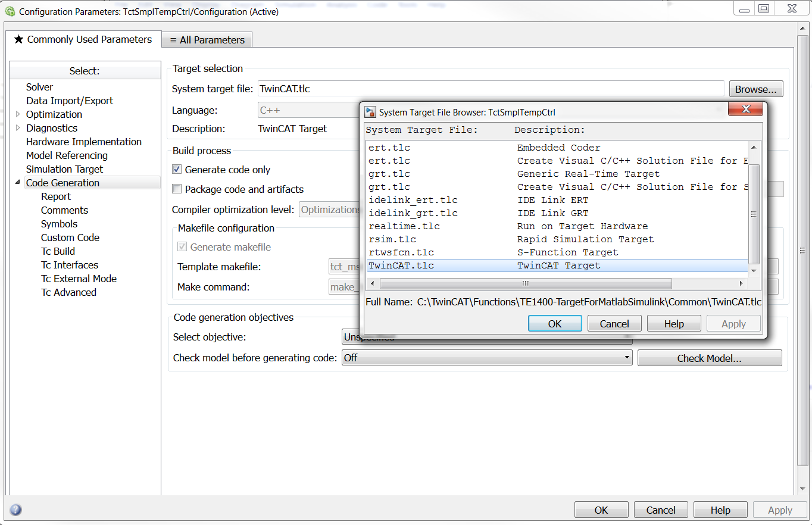Viewport: 812px width, 525px height.
Task: Select the rtwsfcn.tlc S-Function Target row
Action: tap(557, 252)
